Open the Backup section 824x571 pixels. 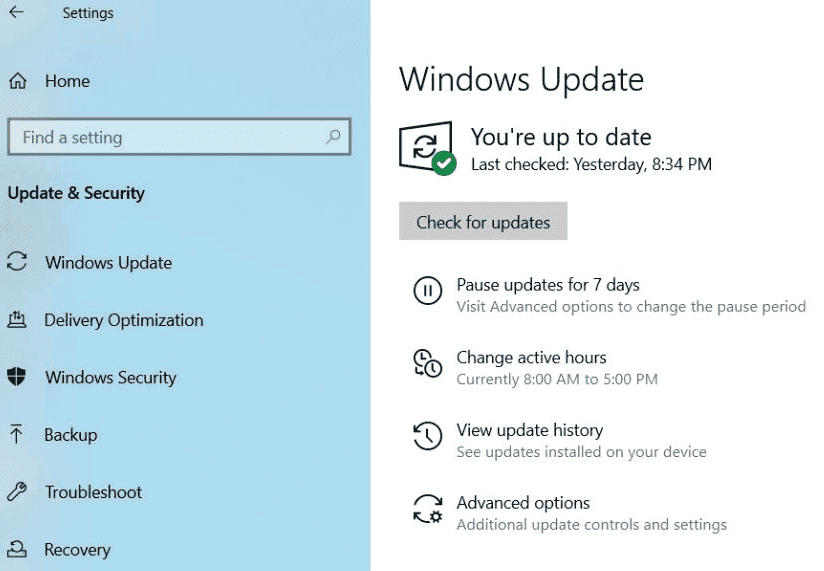click(x=71, y=435)
